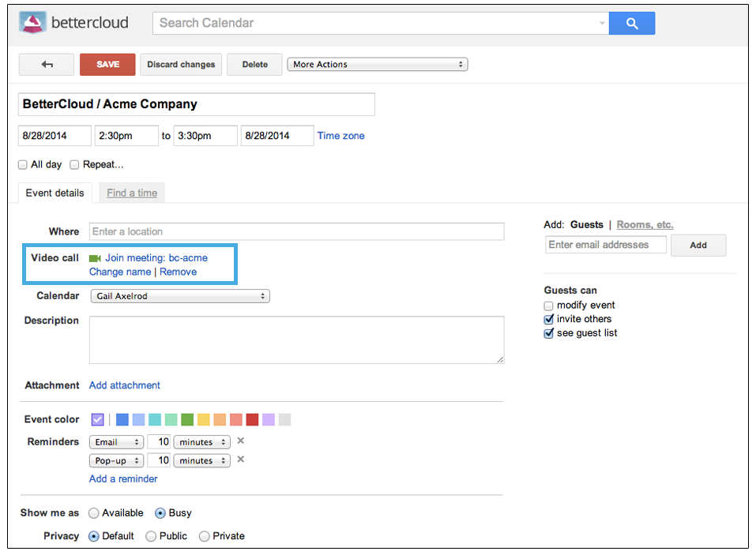Click the BetterCloud logo icon
This screenshot has height=555, width=756.
(32, 22)
